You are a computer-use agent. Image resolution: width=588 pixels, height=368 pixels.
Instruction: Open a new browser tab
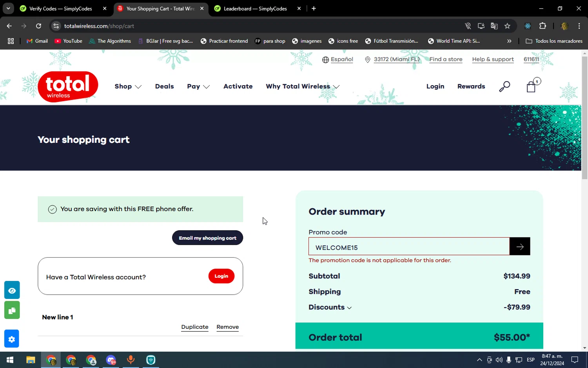click(314, 9)
